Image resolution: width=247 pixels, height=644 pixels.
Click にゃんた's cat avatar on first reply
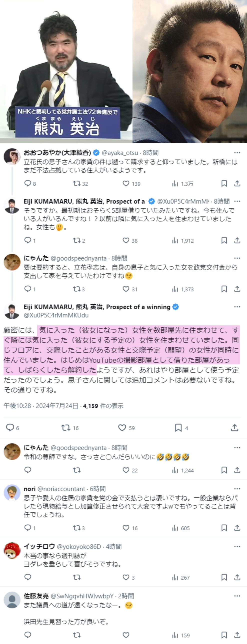click(12, 262)
